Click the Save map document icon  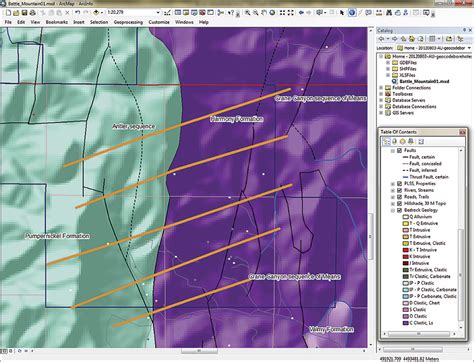[24, 13]
